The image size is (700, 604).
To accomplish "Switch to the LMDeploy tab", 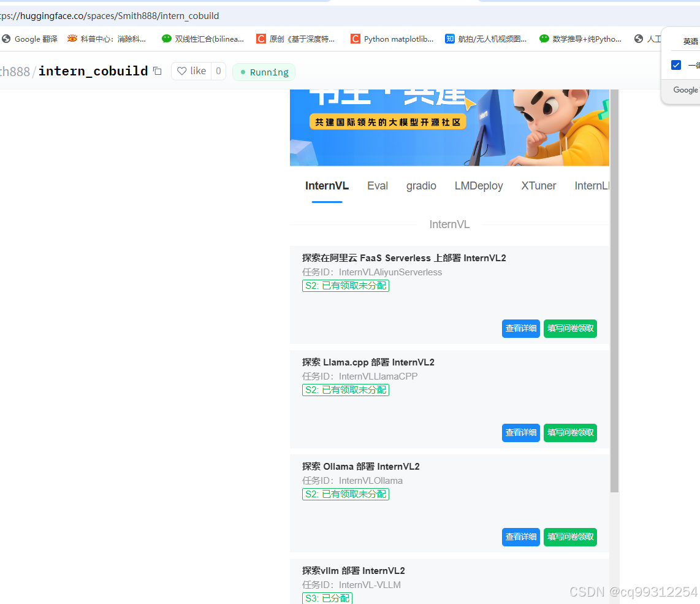I will (x=479, y=186).
